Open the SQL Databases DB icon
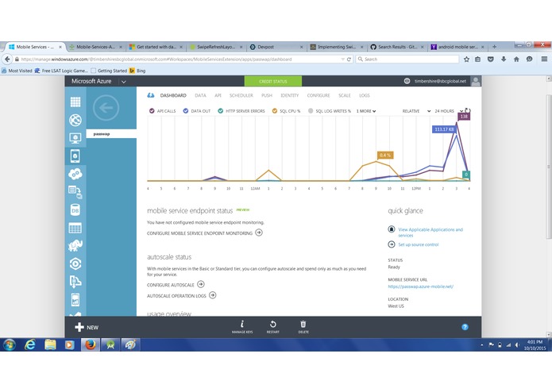The height and width of the screenshot is (392, 552). (x=75, y=210)
